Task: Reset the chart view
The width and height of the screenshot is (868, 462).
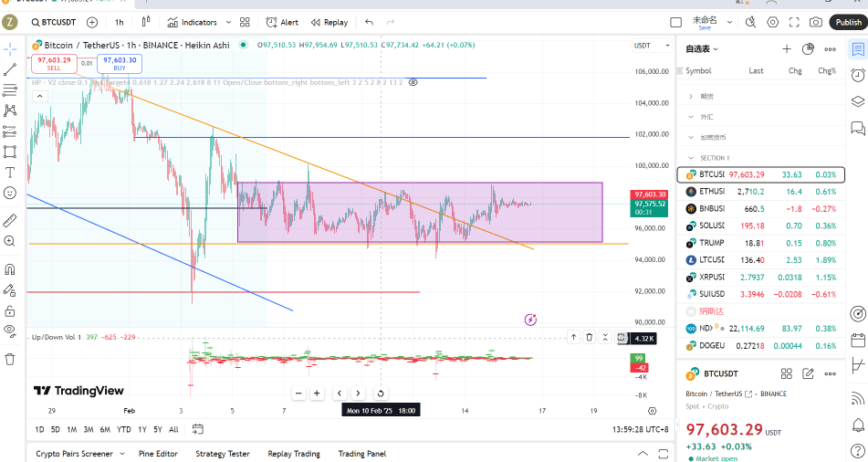Action: click(x=381, y=394)
